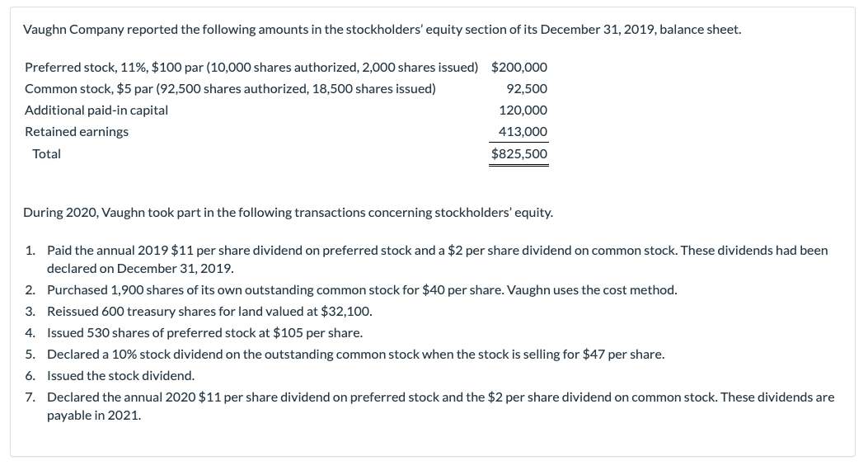
Task: Select the 413,000 retained earnings amount
Action: (523, 131)
